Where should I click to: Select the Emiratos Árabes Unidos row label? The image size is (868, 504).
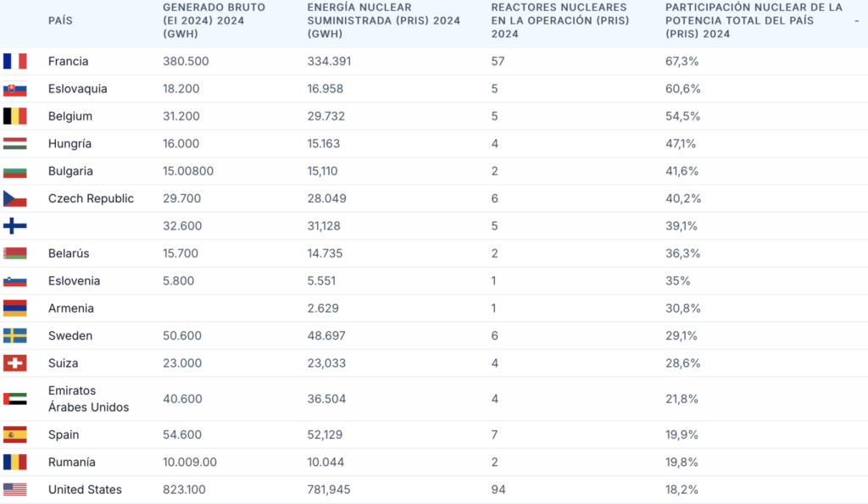[88, 399]
